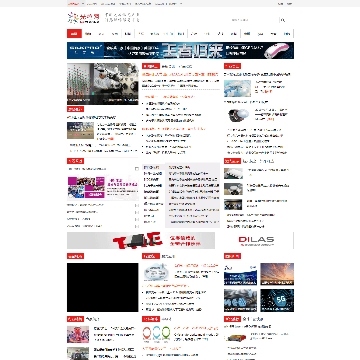Open the sunset sky image thumbnail
The height and width of the screenshot is (360, 360).
click(277, 274)
